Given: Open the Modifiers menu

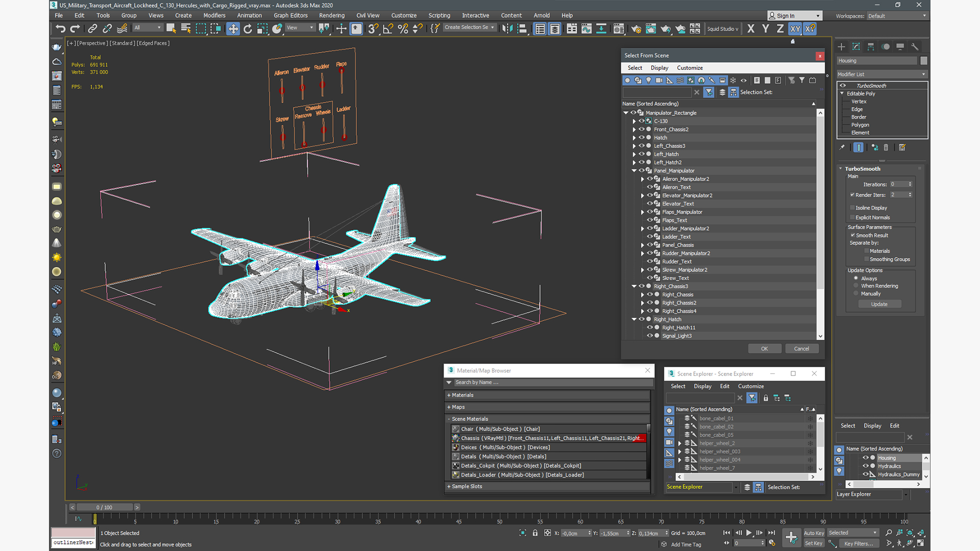Looking at the screenshot, I should (214, 15).
